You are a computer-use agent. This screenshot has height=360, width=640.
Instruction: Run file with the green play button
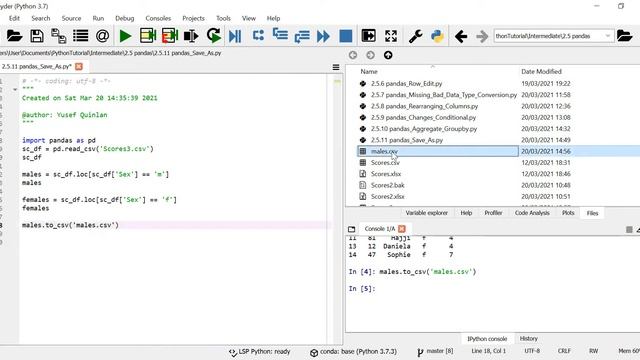(x=125, y=36)
